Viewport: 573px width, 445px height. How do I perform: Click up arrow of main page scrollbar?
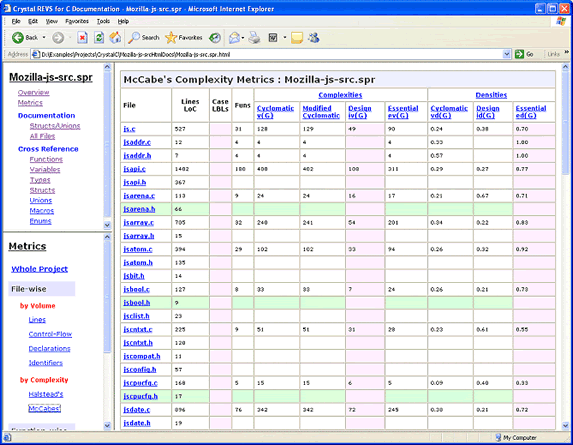pyautogui.click(x=565, y=67)
